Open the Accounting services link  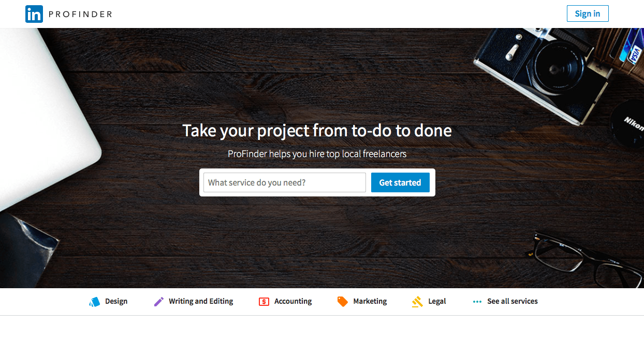tap(293, 301)
